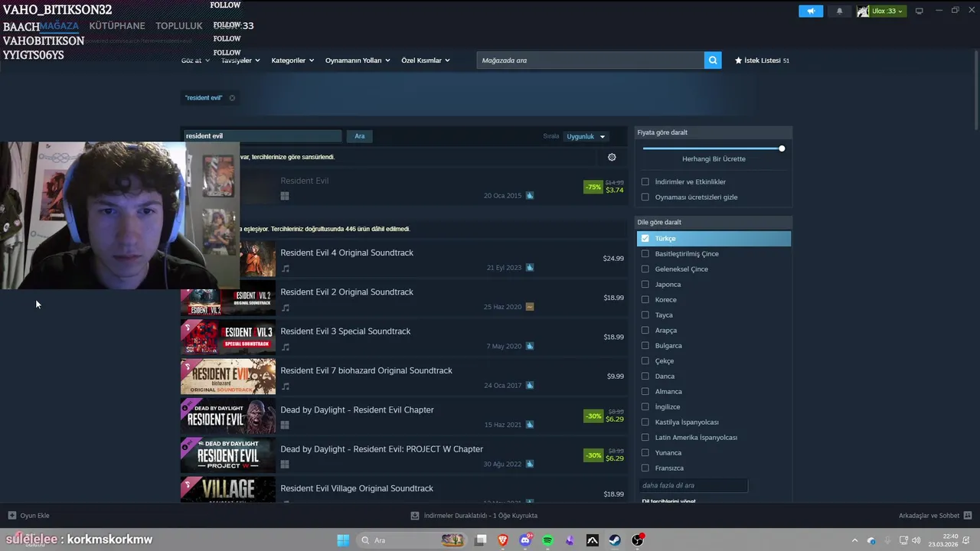
Task: Click mixed review icon beside 25 Haz 2020
Action: [530, 307]
